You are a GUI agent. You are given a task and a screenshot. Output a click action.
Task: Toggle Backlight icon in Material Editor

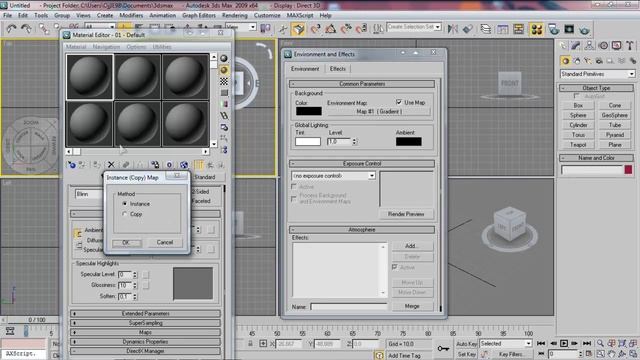coord(224,70)
